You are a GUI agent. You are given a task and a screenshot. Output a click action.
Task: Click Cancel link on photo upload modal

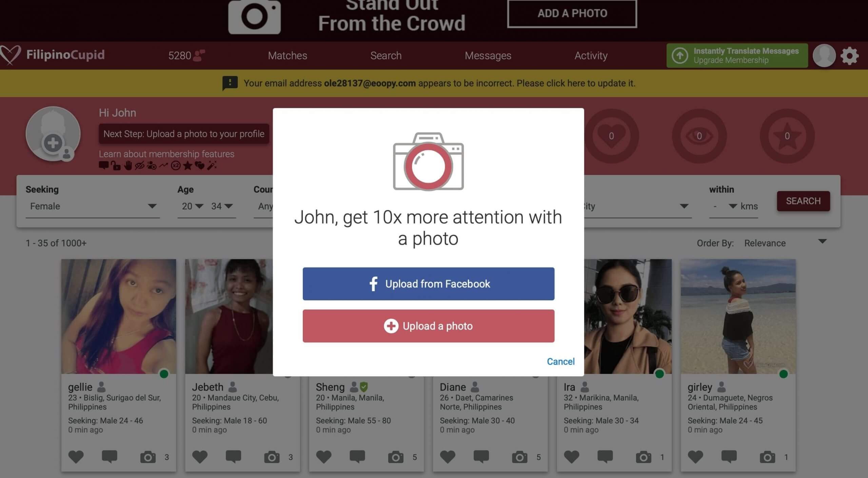click(560, 361)
